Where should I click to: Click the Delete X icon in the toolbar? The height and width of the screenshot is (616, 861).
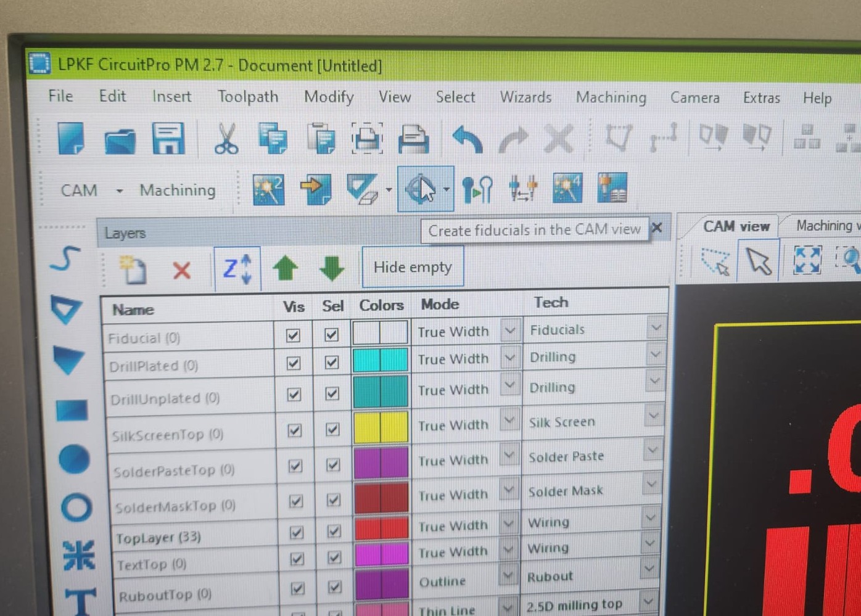[x=559, y=139]
